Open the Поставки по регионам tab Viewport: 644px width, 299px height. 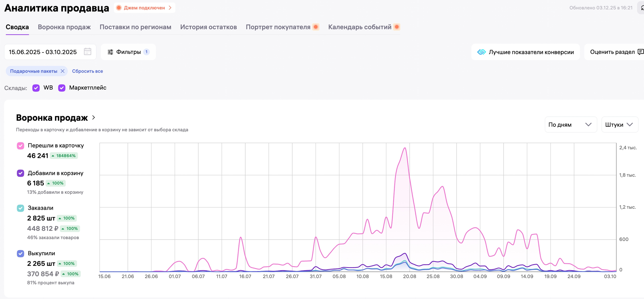[x=135, y=27]
